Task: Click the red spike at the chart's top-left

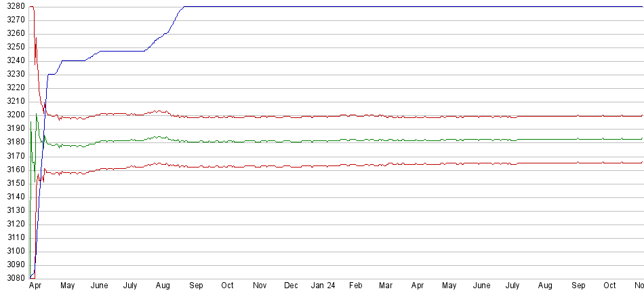Action: click(x=33, y=8)
